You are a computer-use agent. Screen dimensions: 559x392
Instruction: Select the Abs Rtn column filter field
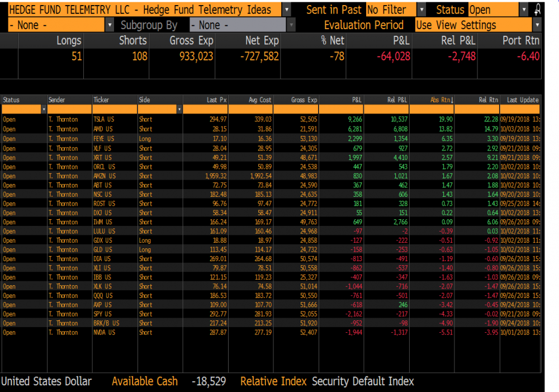[x=432, y=109]
